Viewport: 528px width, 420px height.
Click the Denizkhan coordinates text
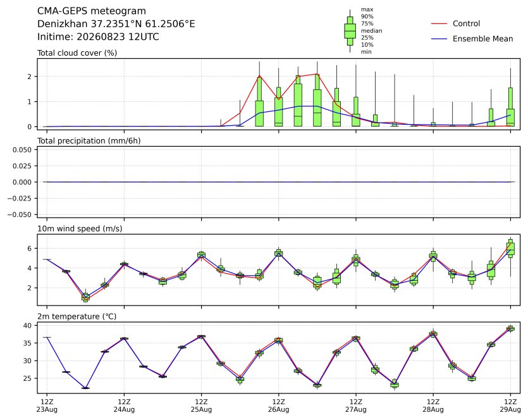(x=116, y=24)
